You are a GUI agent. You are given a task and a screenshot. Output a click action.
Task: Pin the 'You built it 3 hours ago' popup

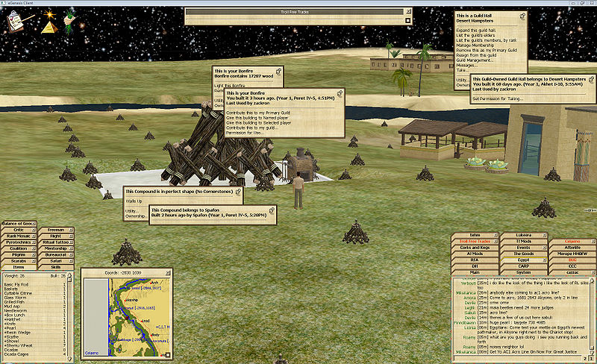(340, 93)
